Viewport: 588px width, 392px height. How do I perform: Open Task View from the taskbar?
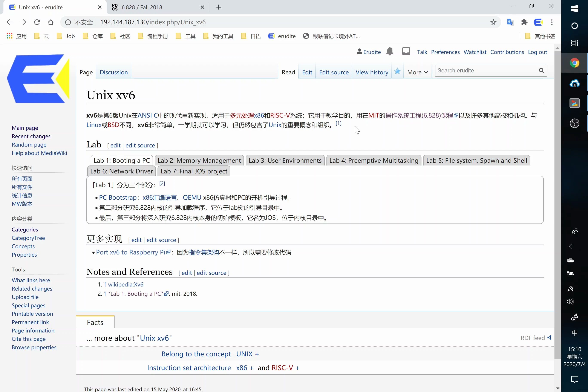(574, 43)
